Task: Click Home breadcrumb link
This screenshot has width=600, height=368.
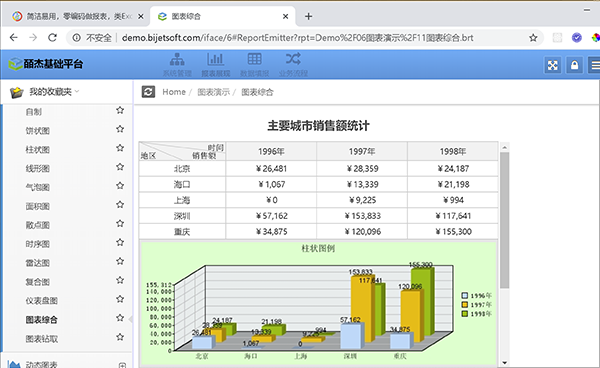Action: (174, 92)
